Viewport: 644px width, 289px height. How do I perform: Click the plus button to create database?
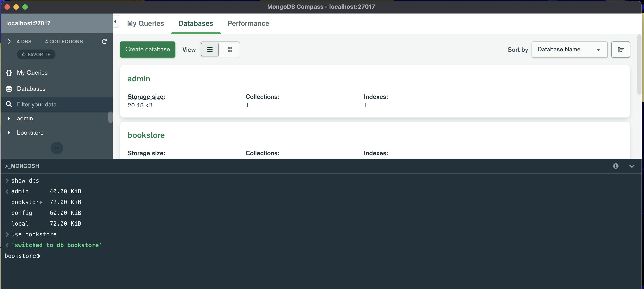[x=57, y=148]
